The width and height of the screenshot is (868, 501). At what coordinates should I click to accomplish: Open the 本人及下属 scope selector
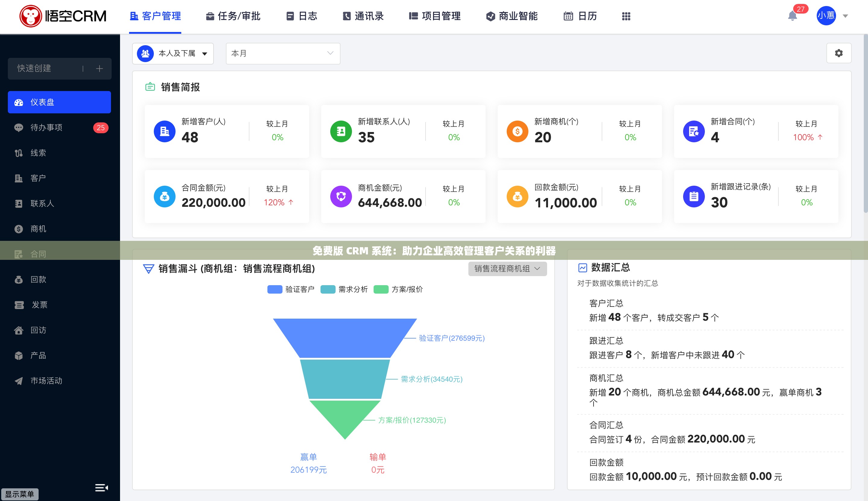tap(173, 53)
